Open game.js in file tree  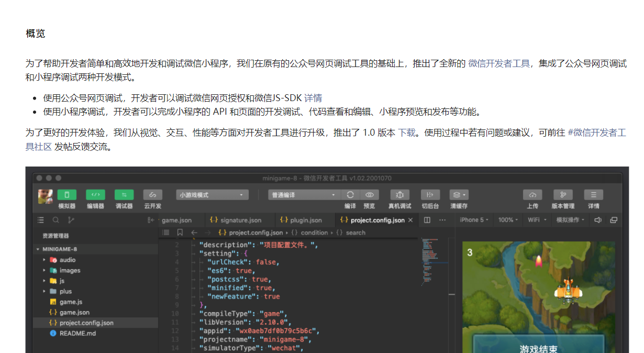coord(95,302)
